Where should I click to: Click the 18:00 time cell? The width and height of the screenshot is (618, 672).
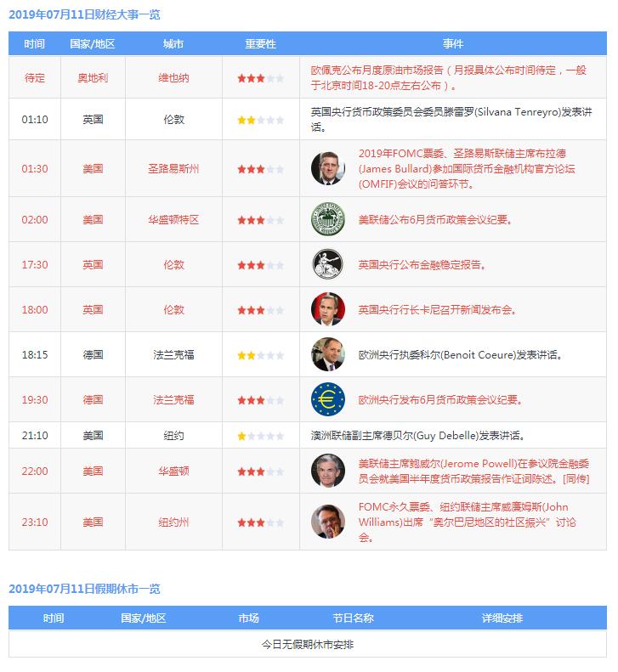click(35, 309)
